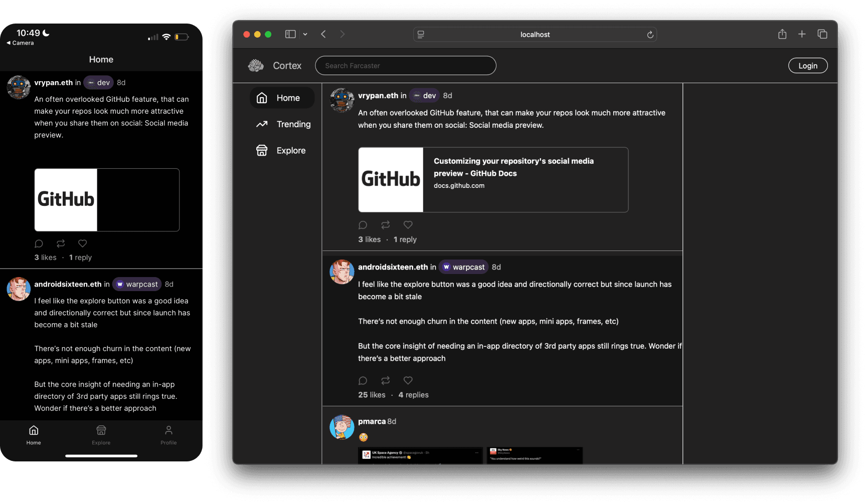Open Explore in the Cortex sidebar
Viewport: 868px width, 504px height.
(281, 150)
